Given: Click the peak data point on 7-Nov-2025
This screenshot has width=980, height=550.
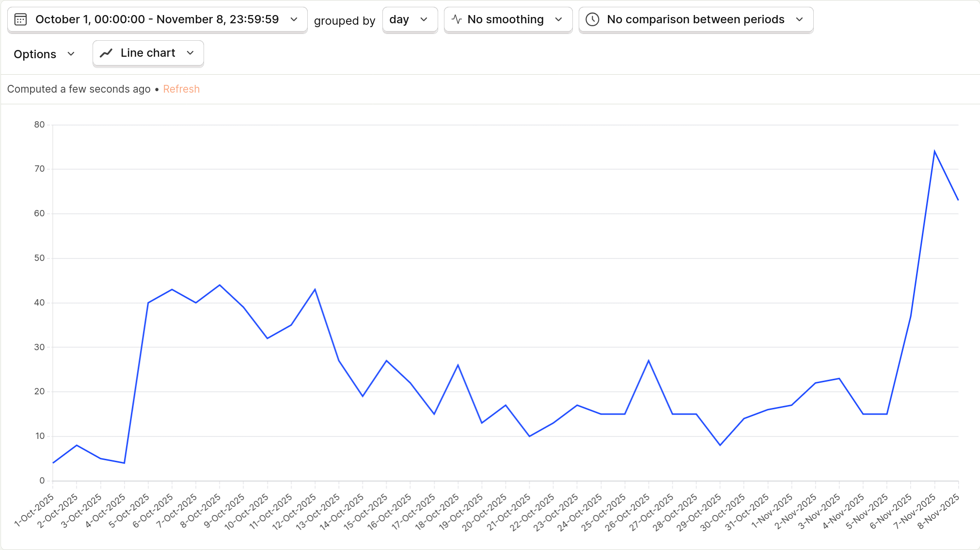Looking at the screenshot, I should pos(934,151).
